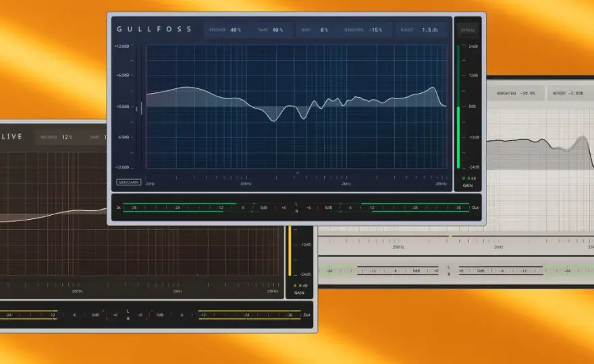Click the 0.0 dB gain value in Gullfoss Live
594x364 pixels.
(300, 286)
